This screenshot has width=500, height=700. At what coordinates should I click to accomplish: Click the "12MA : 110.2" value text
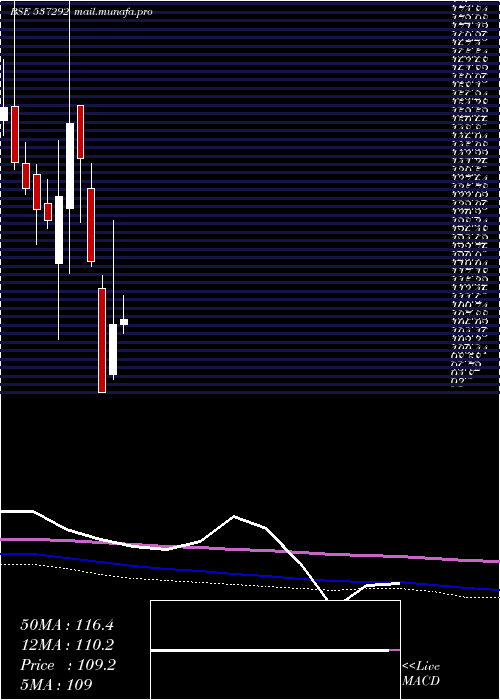click(x=67, y=645)
